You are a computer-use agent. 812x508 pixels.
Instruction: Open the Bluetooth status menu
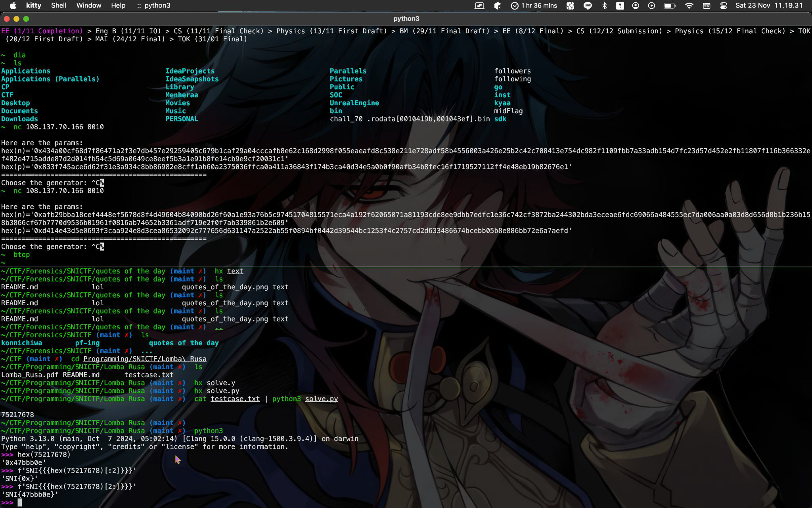coord(604,6)
